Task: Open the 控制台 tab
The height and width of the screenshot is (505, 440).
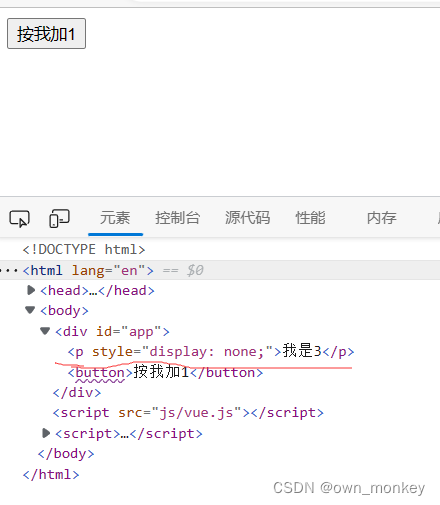Action: [x=178, y=218]
